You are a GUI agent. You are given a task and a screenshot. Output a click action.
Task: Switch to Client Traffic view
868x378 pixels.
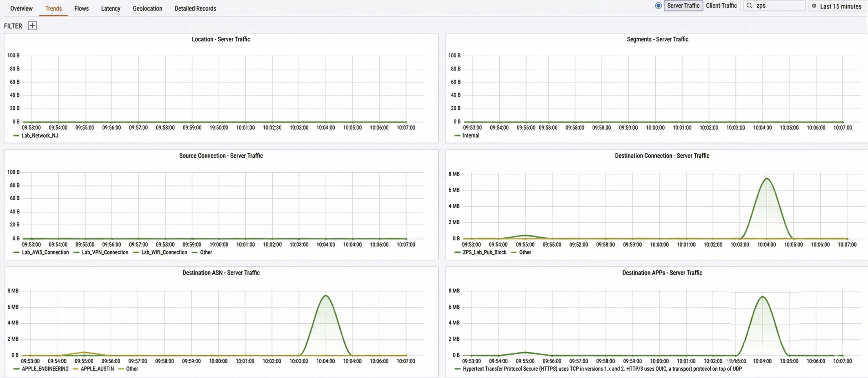click(x=721, y=6)
